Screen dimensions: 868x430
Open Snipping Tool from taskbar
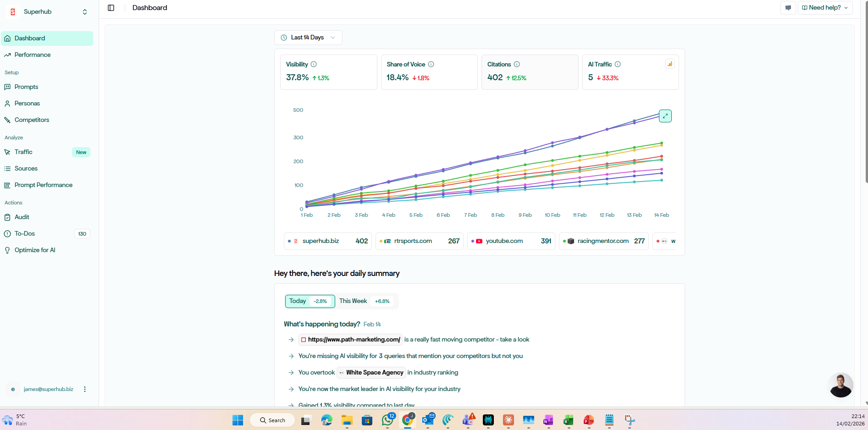click(x=630, y=420)
